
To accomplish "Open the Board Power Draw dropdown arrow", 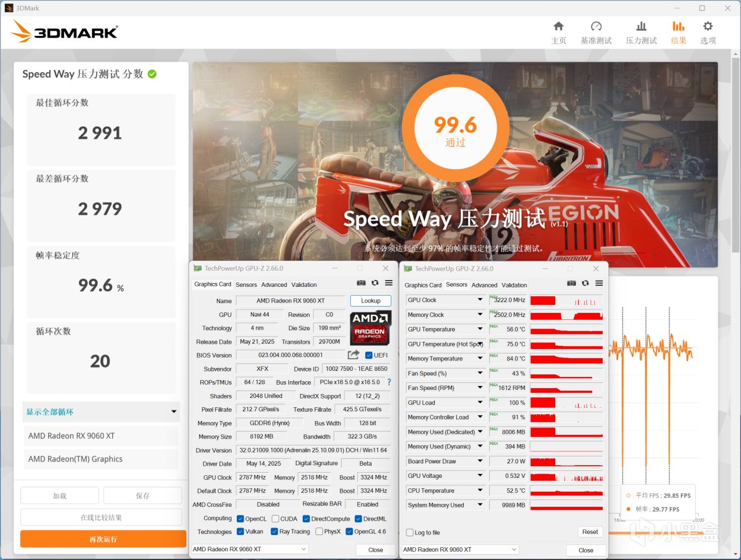I will tap(480, 461).
